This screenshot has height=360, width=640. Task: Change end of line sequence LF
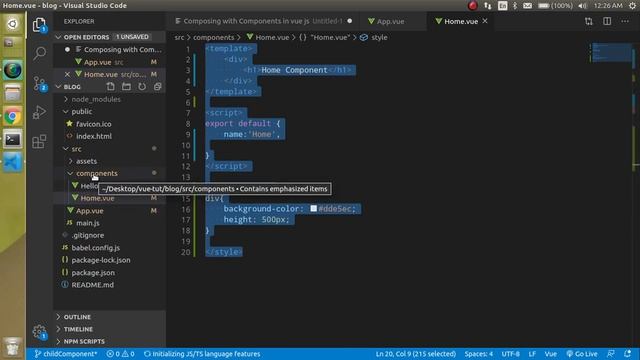click(x=532, y=354)
